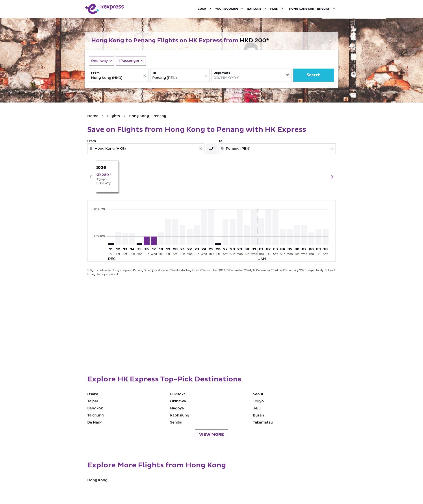Show previous fare cards with left arrow
Viewport: 423px width, 504px height.
pos(91,177)
